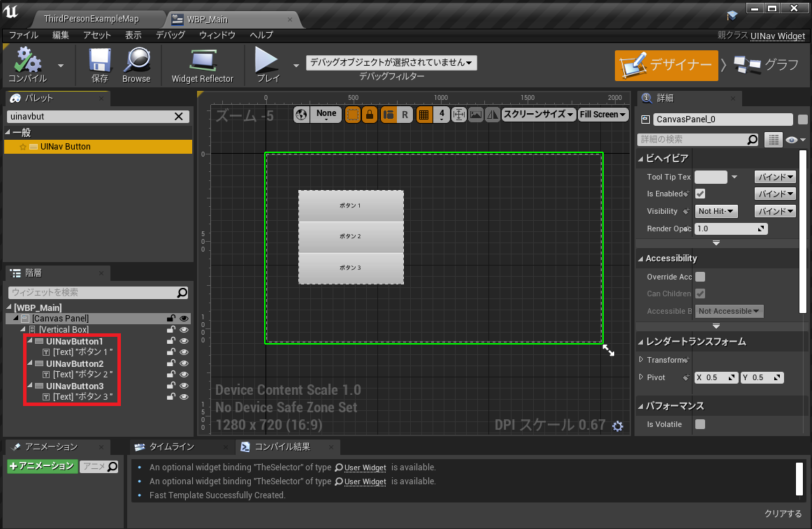The image size is (812, 529).
Task: Hide UINavButton3 with its eye icon
Action: 184,386
